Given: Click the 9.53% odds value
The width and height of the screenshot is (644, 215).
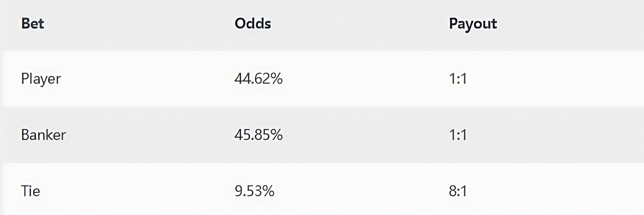Looking at the screenshot, I should tap(254, 191).
